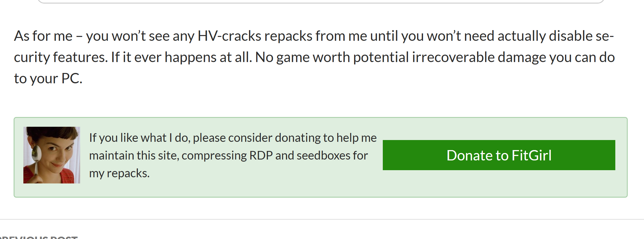Click "As for me" at paragraph start

[43, 36]
